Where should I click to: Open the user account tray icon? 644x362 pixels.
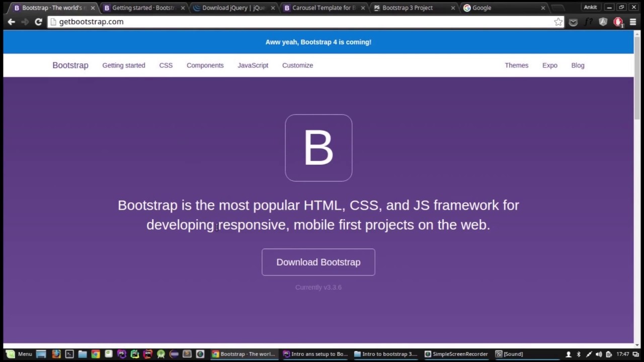tap(569, 354)
